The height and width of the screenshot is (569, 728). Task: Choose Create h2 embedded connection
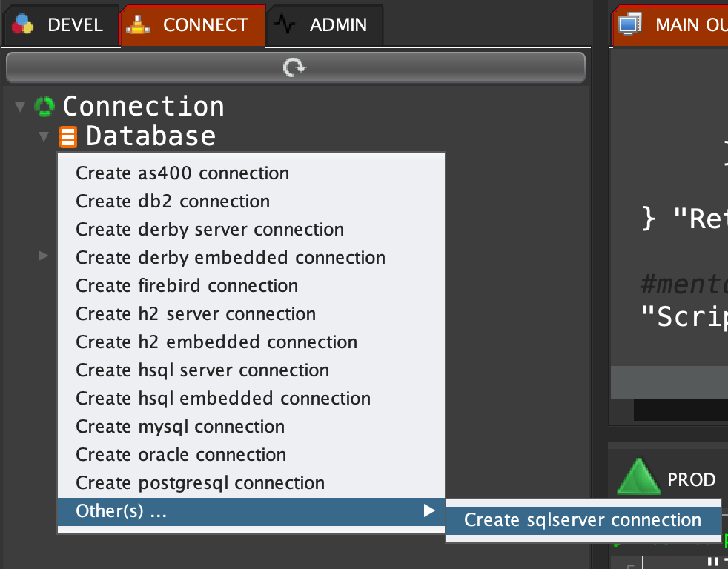click(216, 342)
